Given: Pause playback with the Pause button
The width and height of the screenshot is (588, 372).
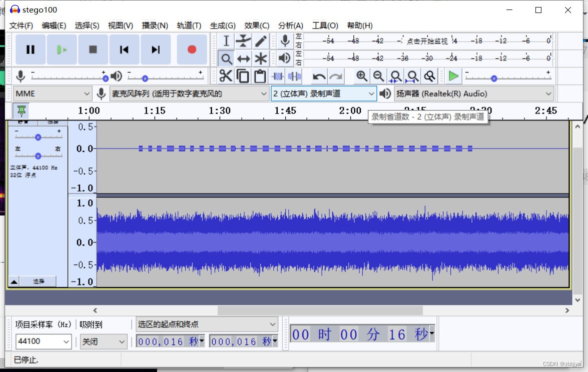Looking at the screenshot, I should point(31,49).
